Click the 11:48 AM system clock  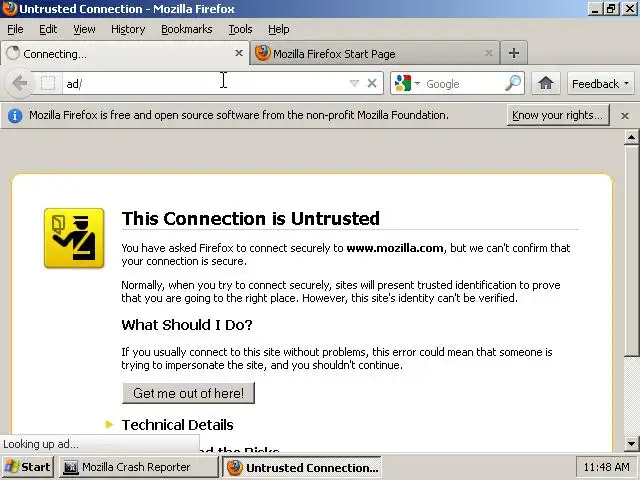tap(606, 467)
